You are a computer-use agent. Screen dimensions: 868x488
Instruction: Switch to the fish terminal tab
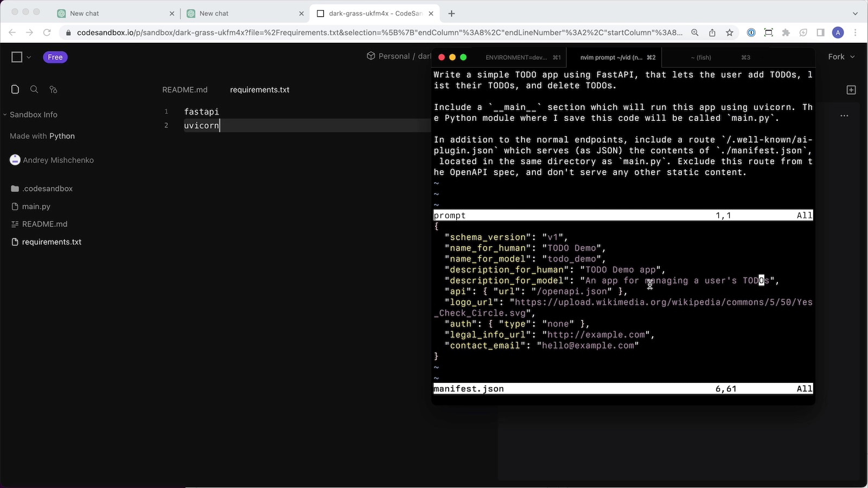(700, 57)
